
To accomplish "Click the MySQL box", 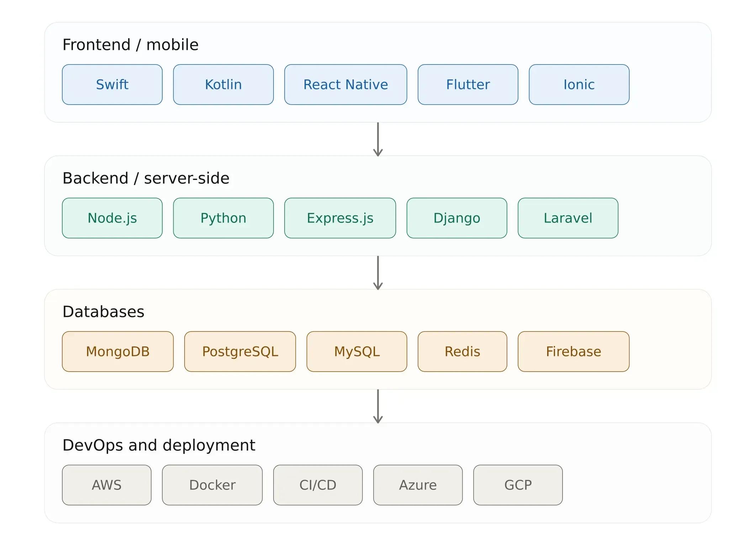I will [x=357, y=351].
